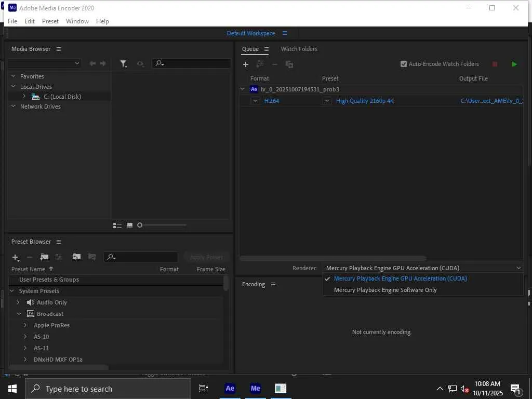The image size is (532, 399).
Task: Select Mercury Playback Engine GPU Acceleration (CUDA) option
Action: 401,278
